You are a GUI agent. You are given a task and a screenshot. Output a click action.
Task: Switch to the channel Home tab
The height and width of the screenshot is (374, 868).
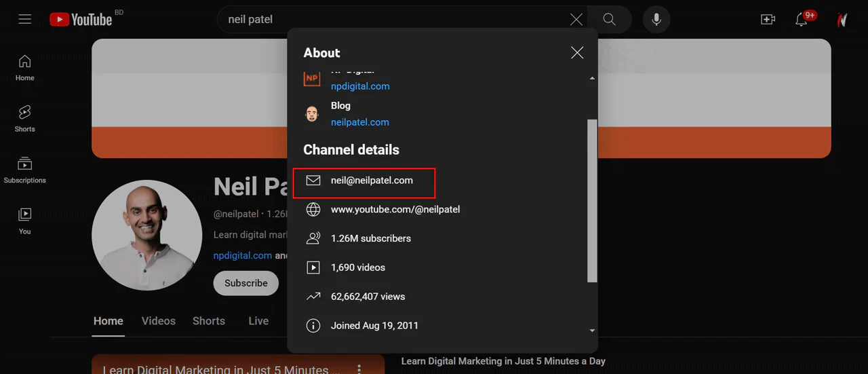coord(108,321)
